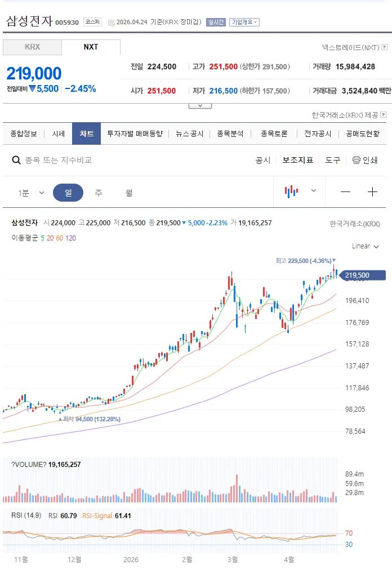Open the 투자자별 매매동향 tab

pyautogui.click(x=135, y=133)
